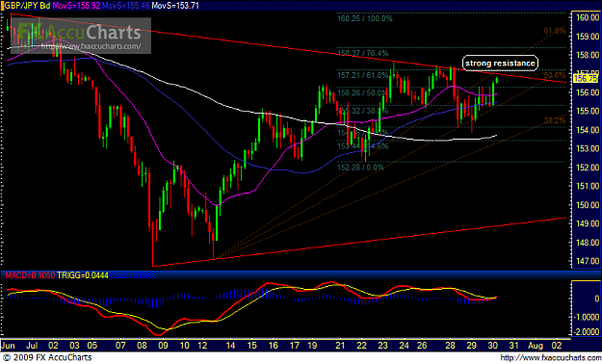Select the blue MovS=155.46 indicator label
The image size is (602, 364).
coord(126,6)
